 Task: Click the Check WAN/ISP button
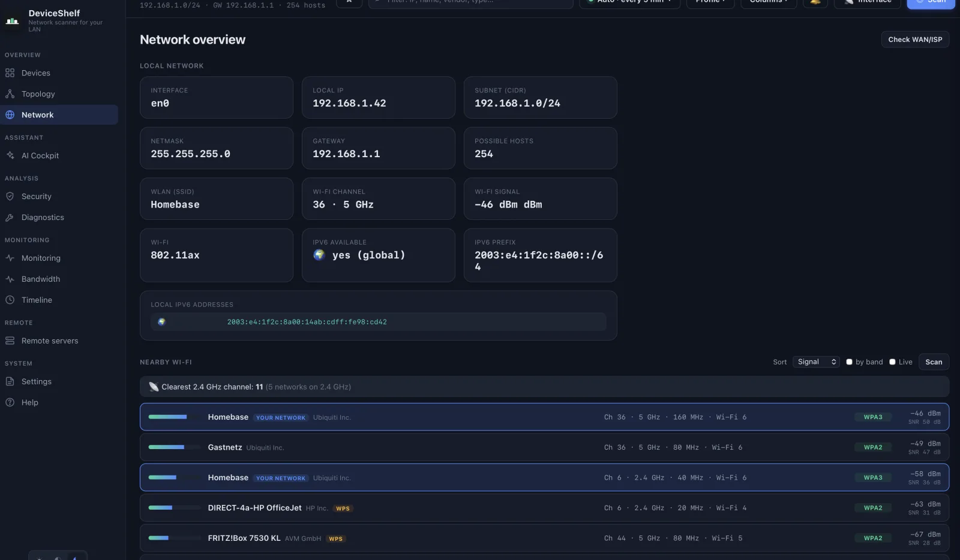(x=915, y=40)
